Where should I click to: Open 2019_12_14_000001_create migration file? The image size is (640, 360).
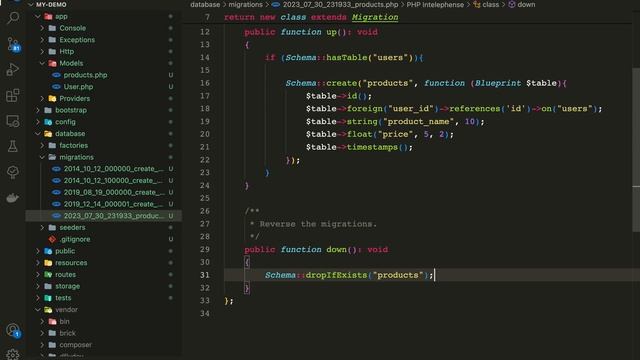point(113,204)
